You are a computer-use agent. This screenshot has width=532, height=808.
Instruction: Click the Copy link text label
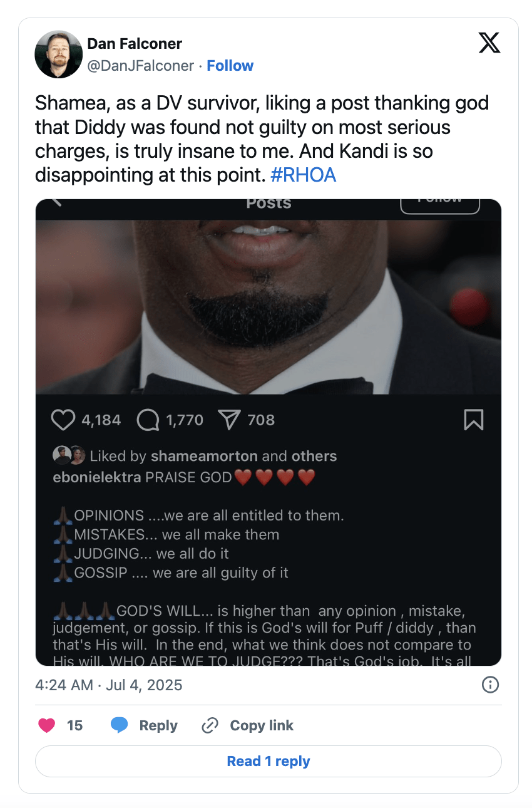point(262,725)
